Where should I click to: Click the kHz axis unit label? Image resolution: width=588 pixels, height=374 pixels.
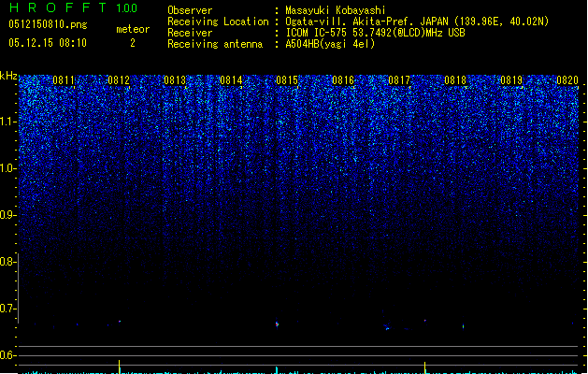(8, 76)
